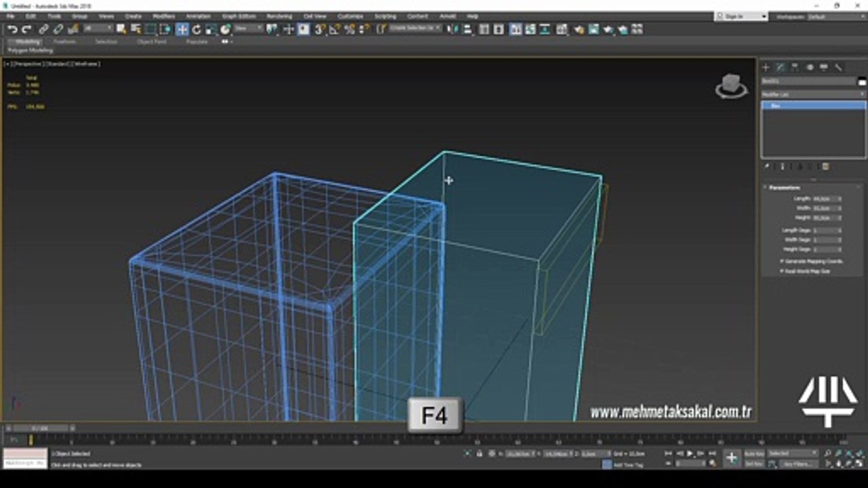Screen dimensions: 868x488
Task: Activate the Select Object tool
Action: coord(121,29)
